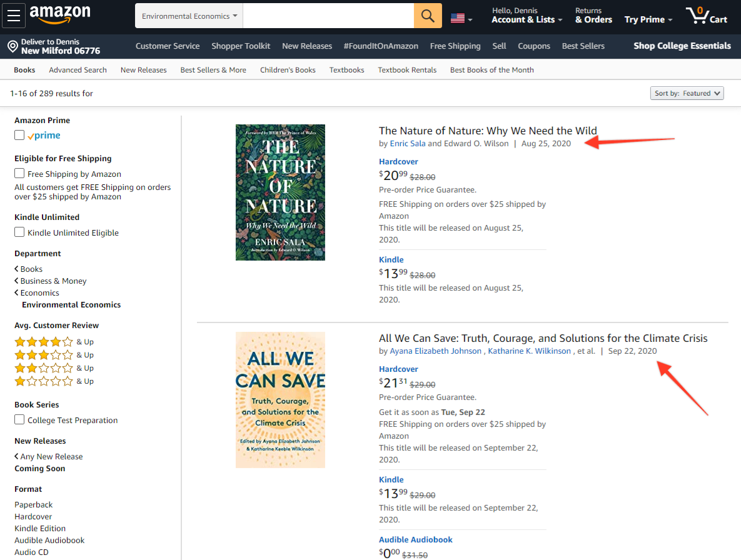The image size is (741, 560).
Task: Open the US flag language selector
Action: coord(461,18)
